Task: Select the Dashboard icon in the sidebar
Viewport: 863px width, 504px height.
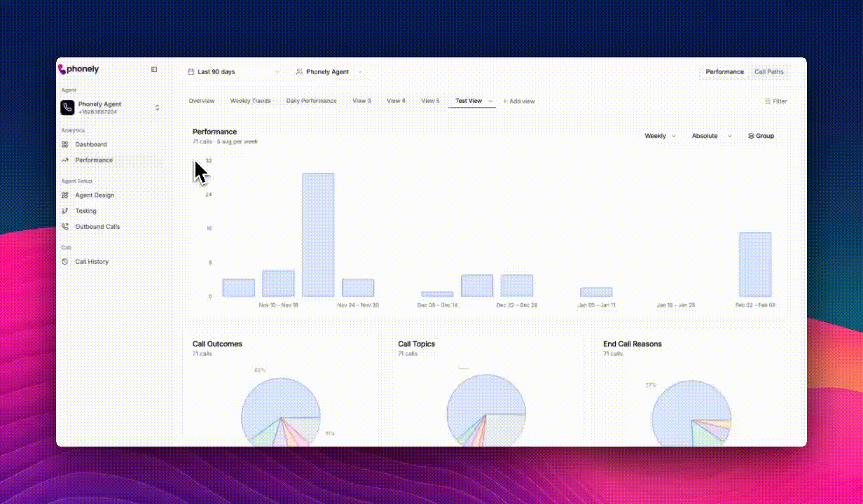Action: tap(66, 144)
